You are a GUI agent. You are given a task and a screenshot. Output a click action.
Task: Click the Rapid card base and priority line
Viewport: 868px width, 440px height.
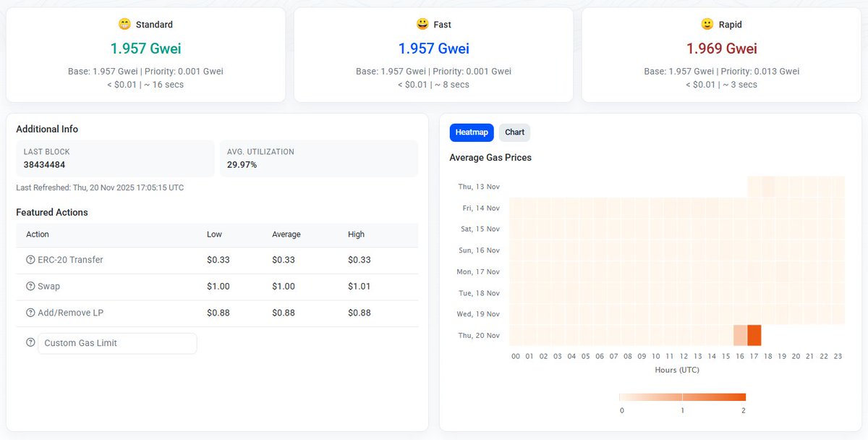click(722, 72)
